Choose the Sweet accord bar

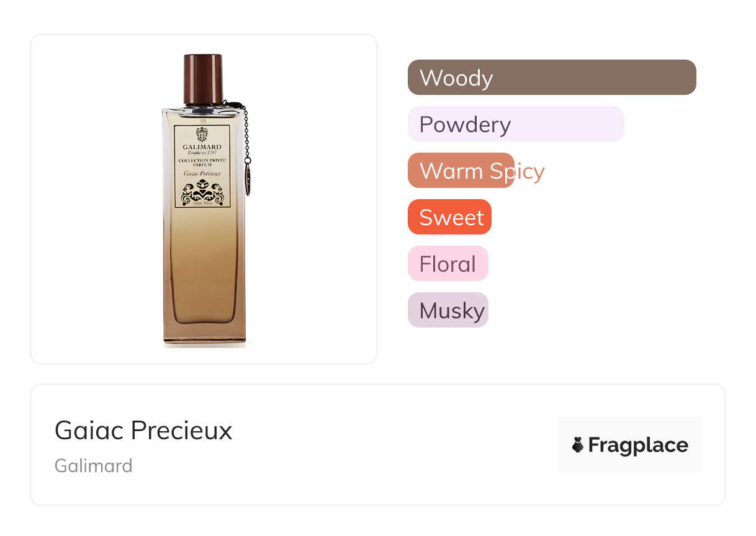click(449, 217)
